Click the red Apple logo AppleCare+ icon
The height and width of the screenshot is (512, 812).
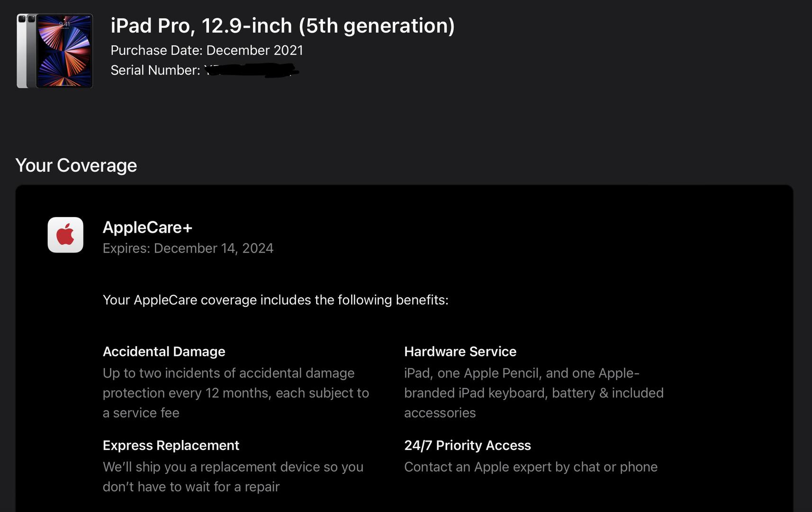[x=65, y=235]
